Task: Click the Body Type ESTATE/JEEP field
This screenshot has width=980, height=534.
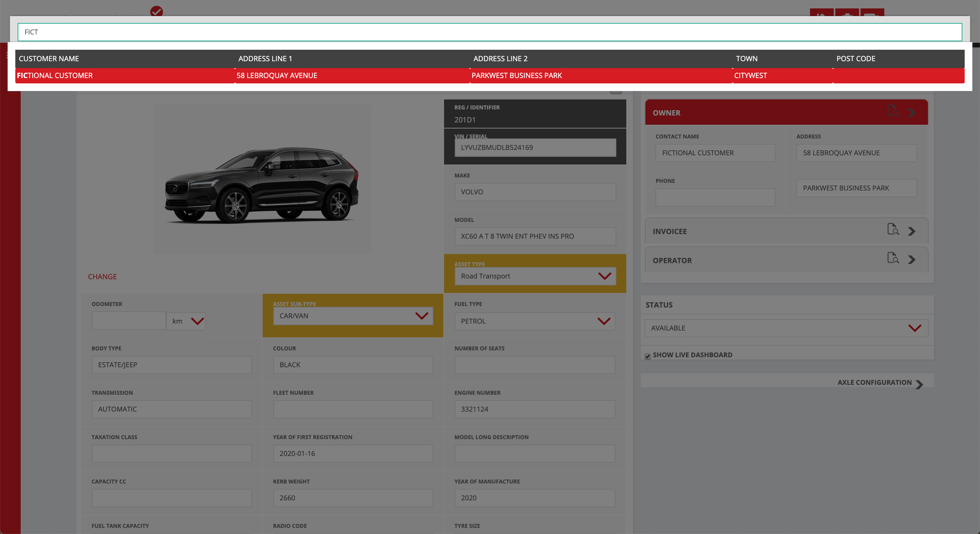Action: pos(171,365)
